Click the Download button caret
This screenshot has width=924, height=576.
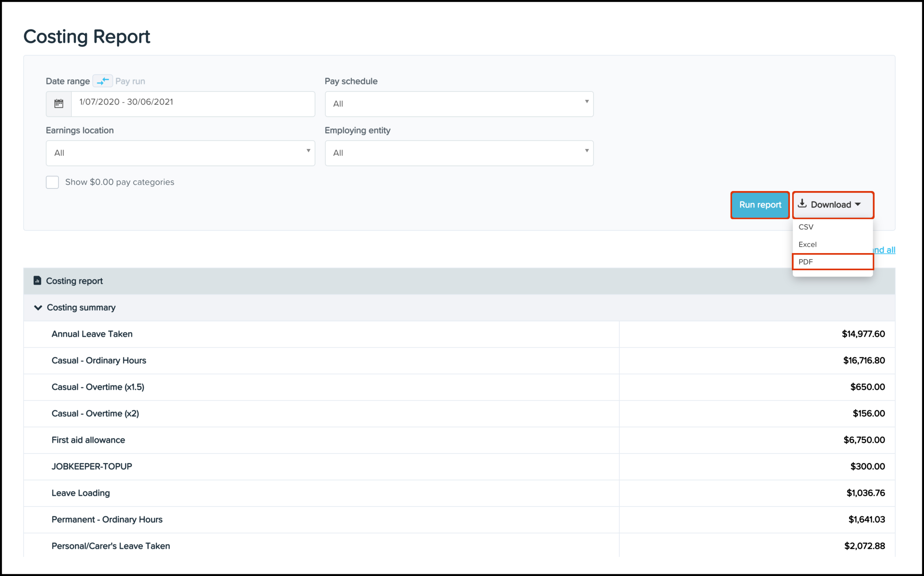pos(858,205)
